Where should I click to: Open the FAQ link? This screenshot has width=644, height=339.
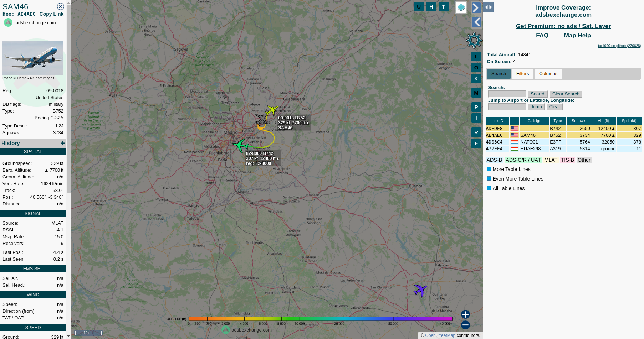542,35
